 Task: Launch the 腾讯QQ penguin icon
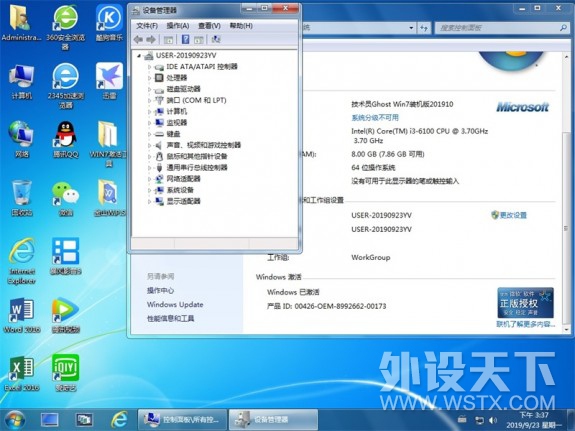pos(66,139)
